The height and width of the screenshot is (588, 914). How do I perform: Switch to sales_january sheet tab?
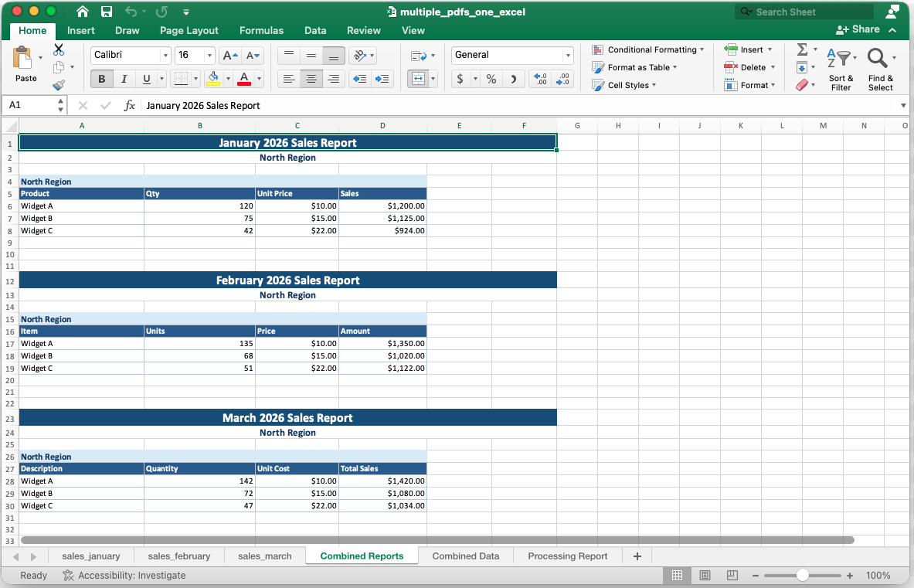tap(91, 556)
